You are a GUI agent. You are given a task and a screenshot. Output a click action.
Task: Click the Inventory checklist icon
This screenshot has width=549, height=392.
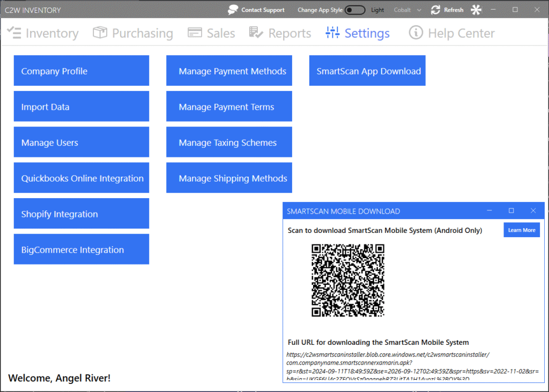click(x=14, y=33)
